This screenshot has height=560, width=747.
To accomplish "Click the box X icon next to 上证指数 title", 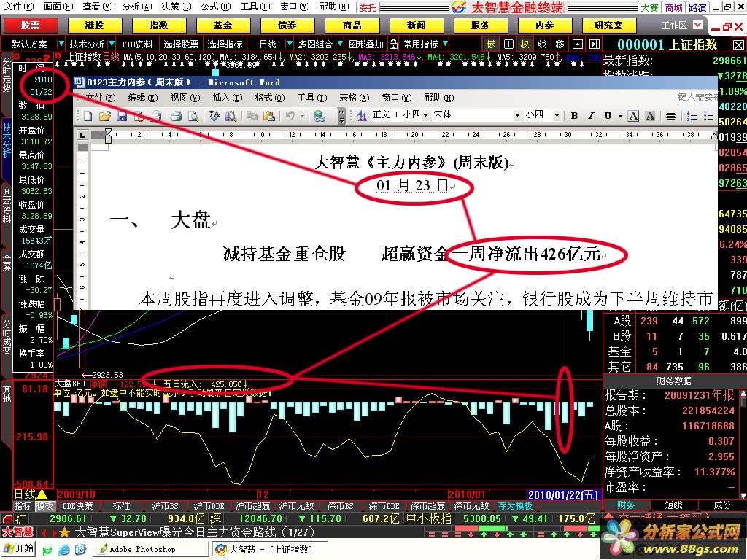I will tap(738, 44).
